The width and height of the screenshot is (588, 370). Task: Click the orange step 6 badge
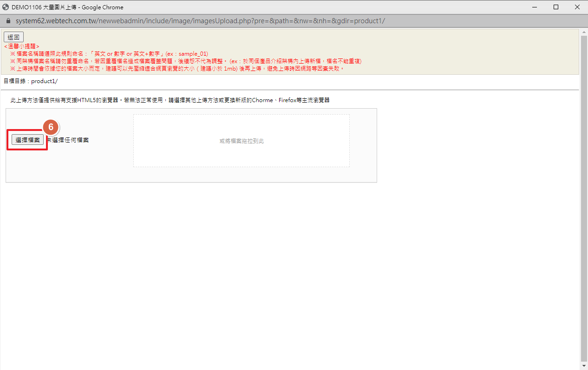tap(51, 128)
